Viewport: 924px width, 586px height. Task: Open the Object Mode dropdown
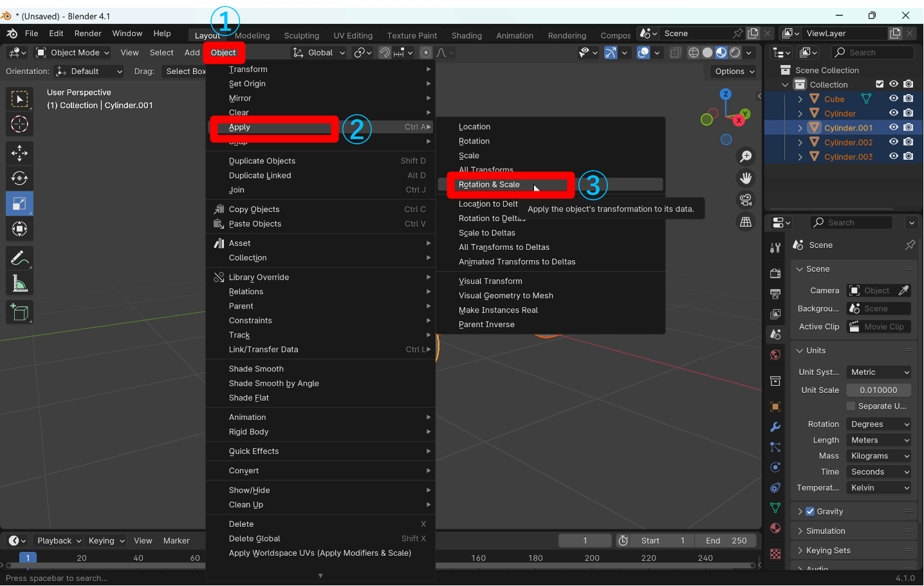click(x=72, y=53)
